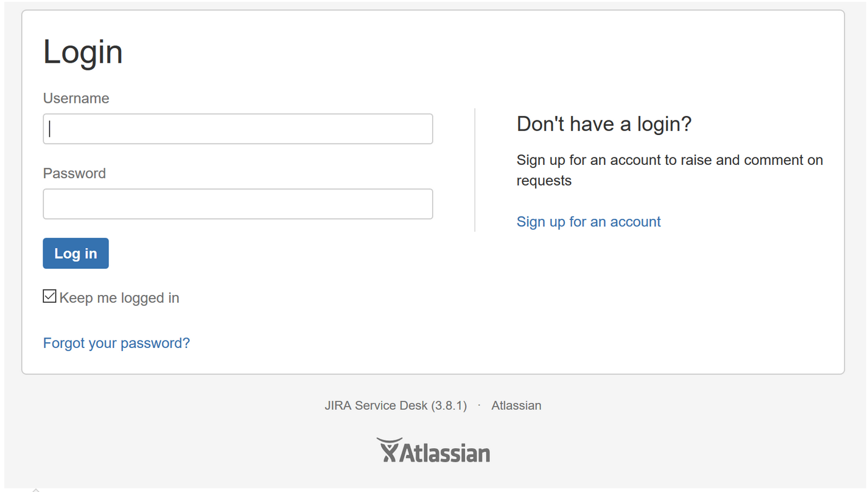Click the Atlassian wordmark in the footer logo
The image size is (868, 492).
[445, 453]
